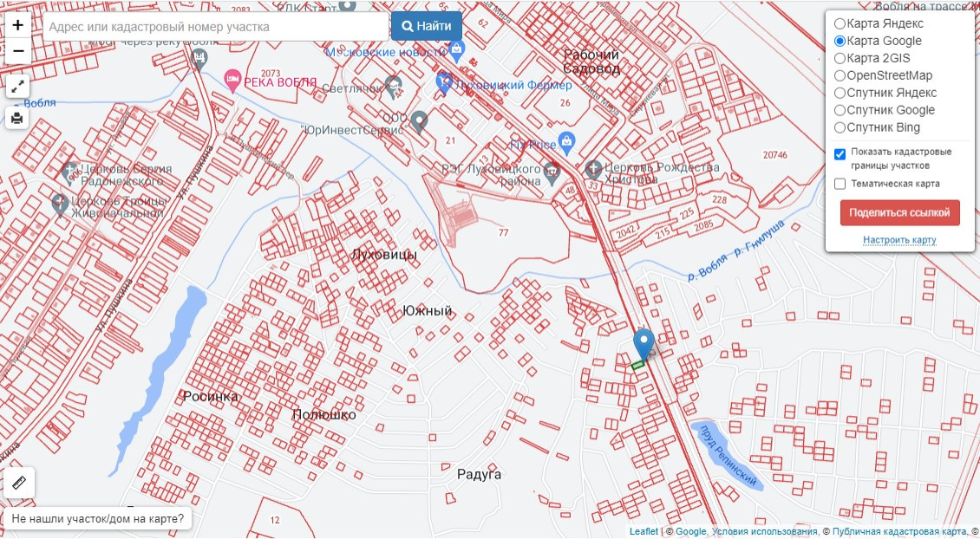Zoom in with the plus button

point(17,25)
